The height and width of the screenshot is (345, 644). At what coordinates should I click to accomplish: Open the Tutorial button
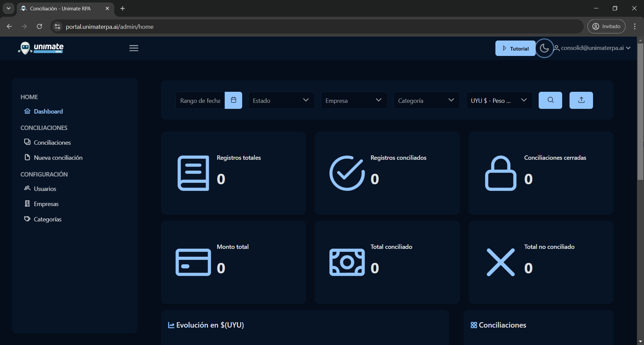(515, 48)
